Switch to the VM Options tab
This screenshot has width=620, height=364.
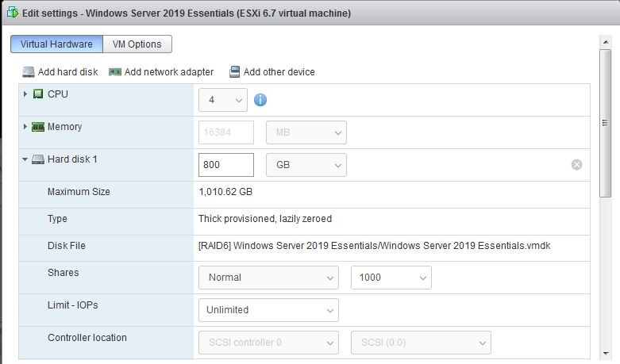[137, 44]
